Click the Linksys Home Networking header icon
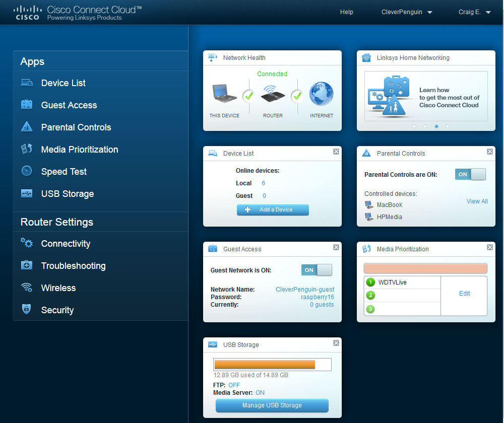The image size is (504, 423). pos(366,58)
